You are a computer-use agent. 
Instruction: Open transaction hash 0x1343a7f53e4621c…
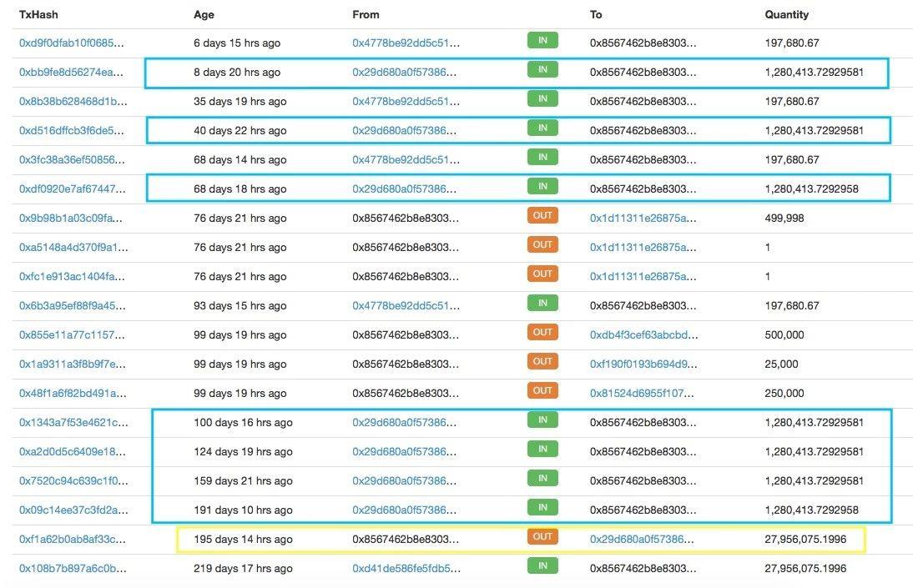[x=73, y=422]
